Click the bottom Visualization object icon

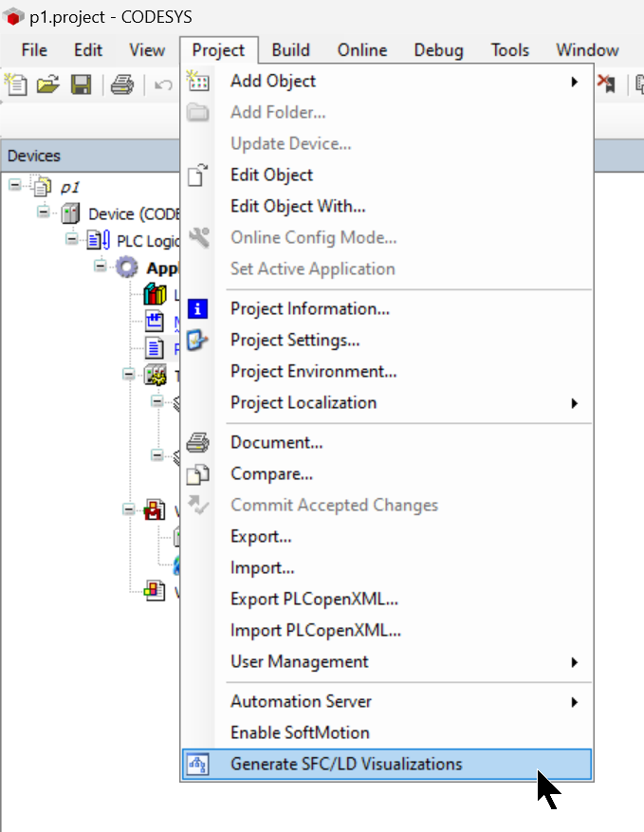coord(155,591)
